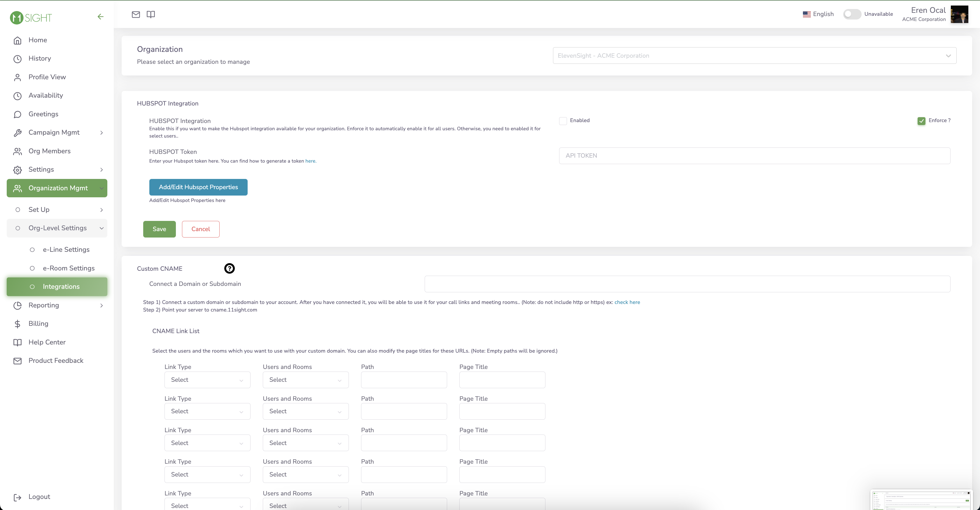Open the mail icon in top bar
This screenshot has width=980, height=510.
(x=136, y=15)
